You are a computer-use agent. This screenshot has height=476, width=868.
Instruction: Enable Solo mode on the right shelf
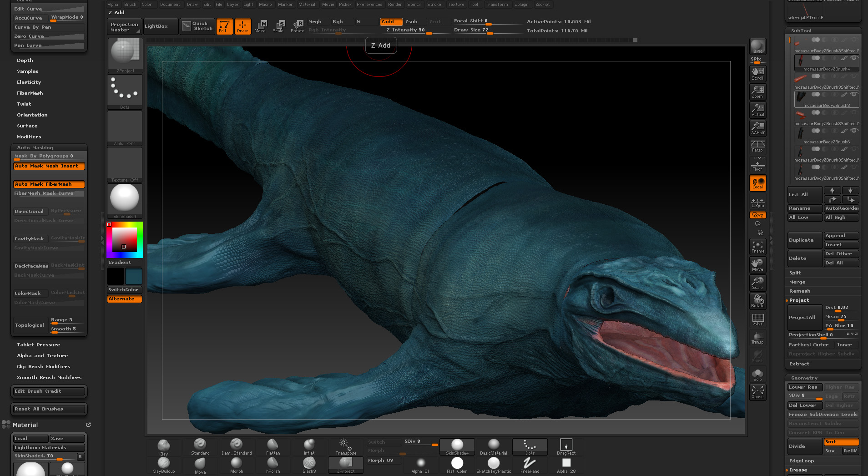[757, 374]
